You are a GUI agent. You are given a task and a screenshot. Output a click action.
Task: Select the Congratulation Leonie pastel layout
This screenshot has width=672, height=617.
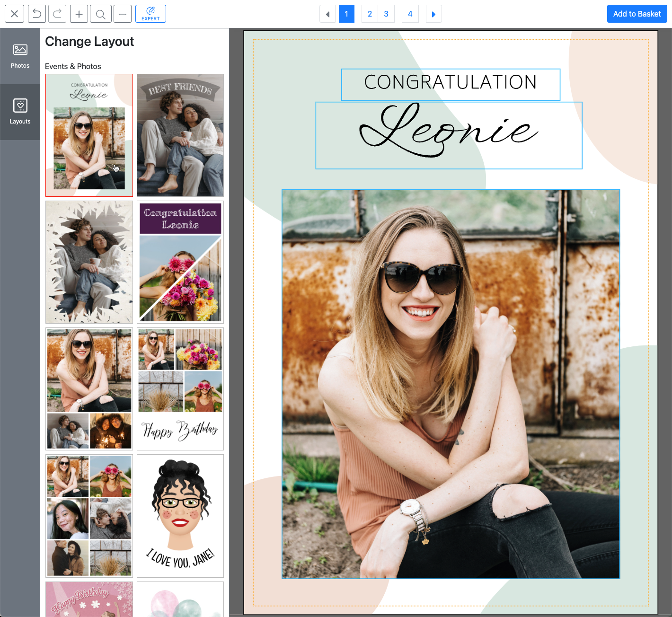tap(89, 135)
